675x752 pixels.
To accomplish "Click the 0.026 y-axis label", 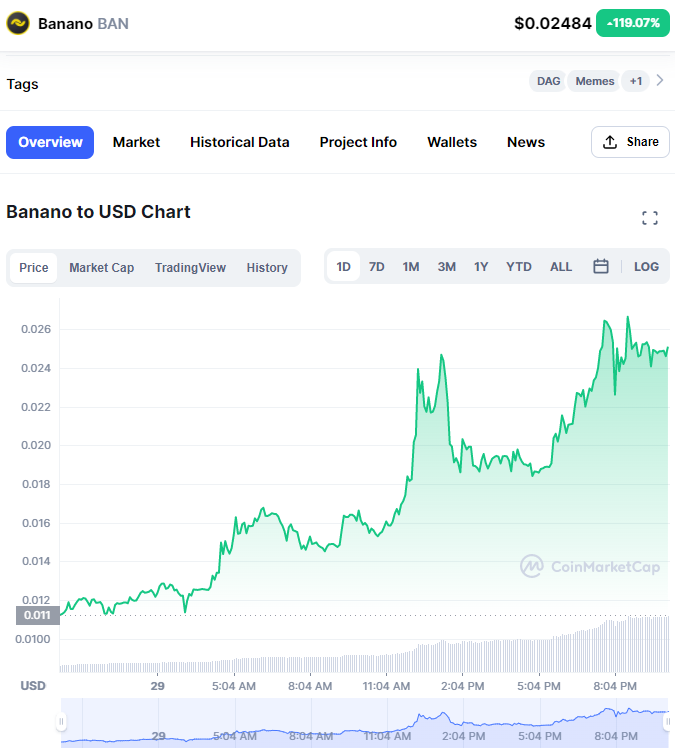I will pos(36,329).
